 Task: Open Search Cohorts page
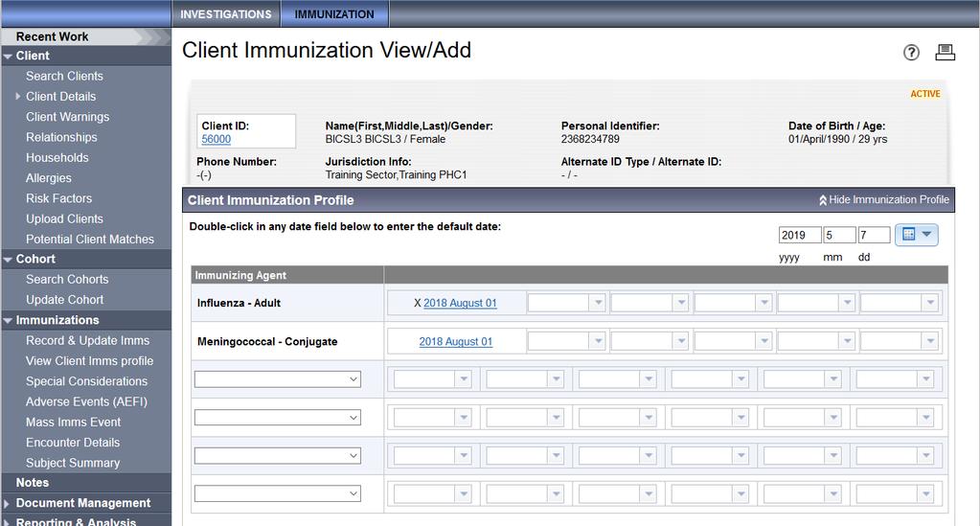point(67,279)
